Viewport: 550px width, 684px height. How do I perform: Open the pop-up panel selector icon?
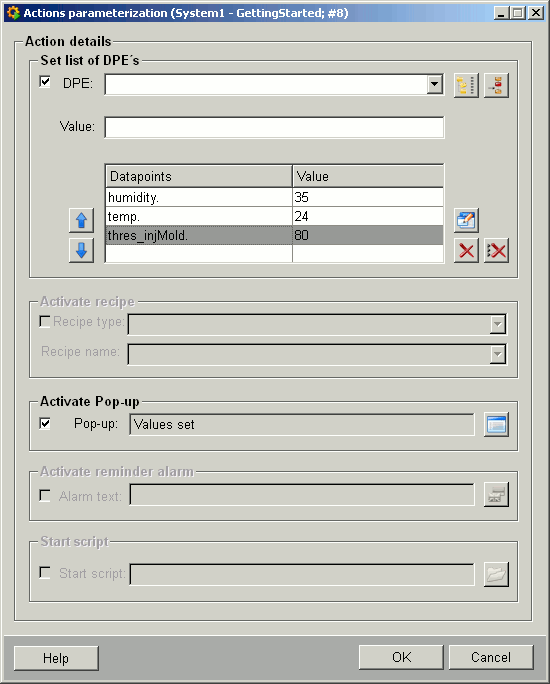(x=496, y=424)
